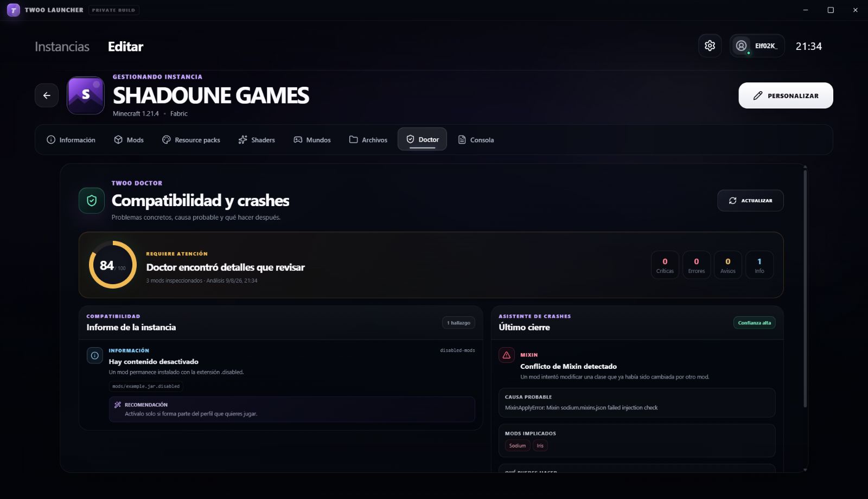The height and width of the screenshot is (499, 868).
Task: Click the Confianza alta badge
Action: tap(754, 323)
